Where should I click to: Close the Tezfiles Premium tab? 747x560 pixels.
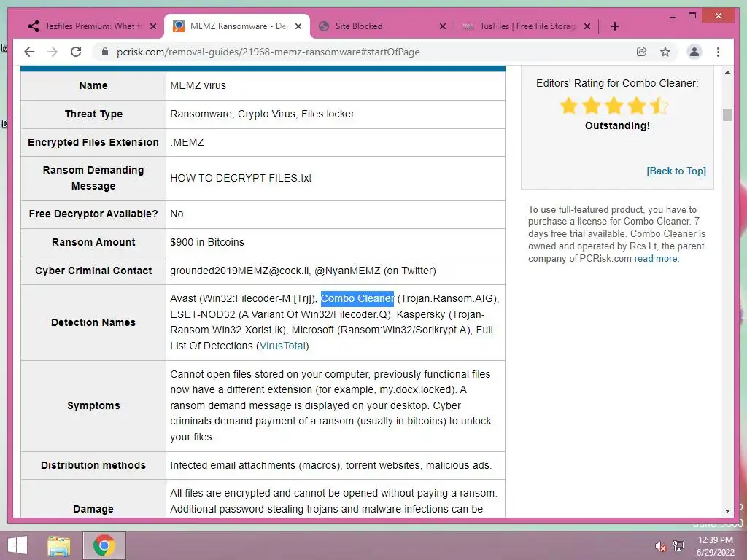pyautogui.click(x=153, y=26)
